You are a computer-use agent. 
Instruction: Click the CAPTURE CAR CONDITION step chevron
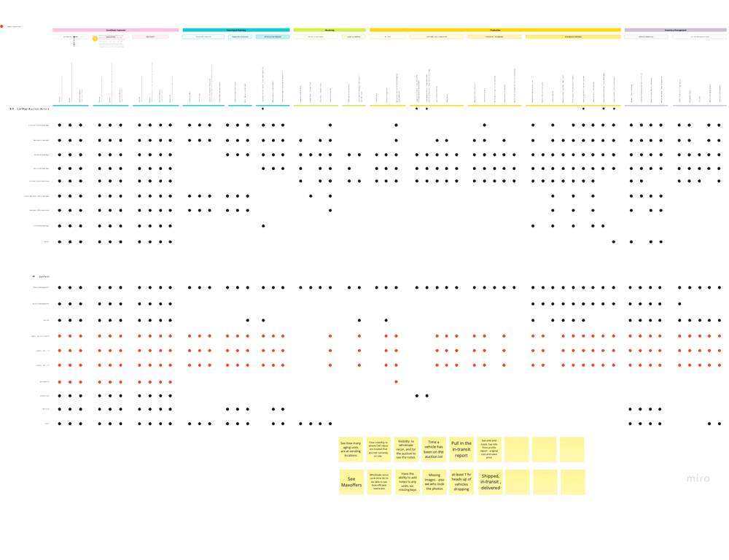tap(436, 36)
